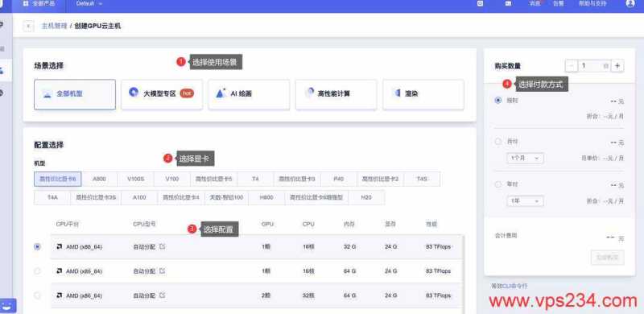644x314 pixels.
Task: Open the 1年 duration dropdown
Action: pyautogui.click(x=525, y=201)
